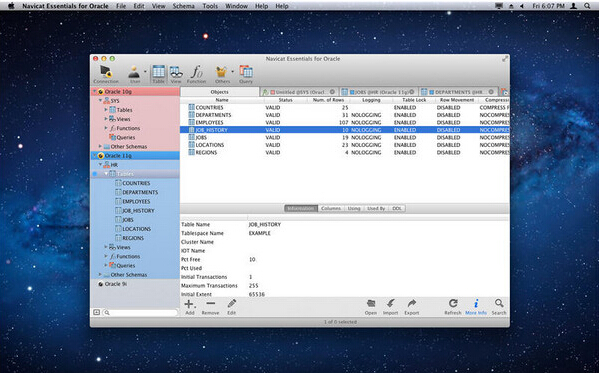Click the user account icon in menu bar
Image resolution: width=600 pixels, height=373 pixels.
click(x=574, y=6)
